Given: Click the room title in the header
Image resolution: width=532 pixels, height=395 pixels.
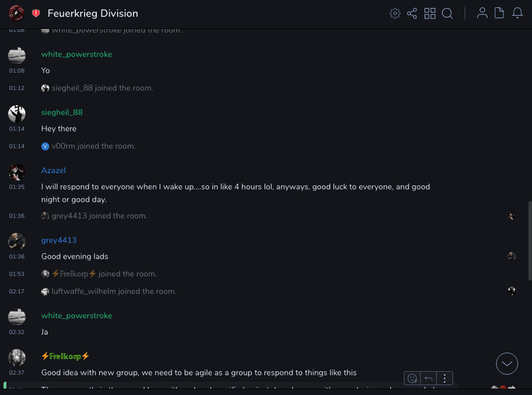Looking at the screenshot, I should click(x=93, y=13).
